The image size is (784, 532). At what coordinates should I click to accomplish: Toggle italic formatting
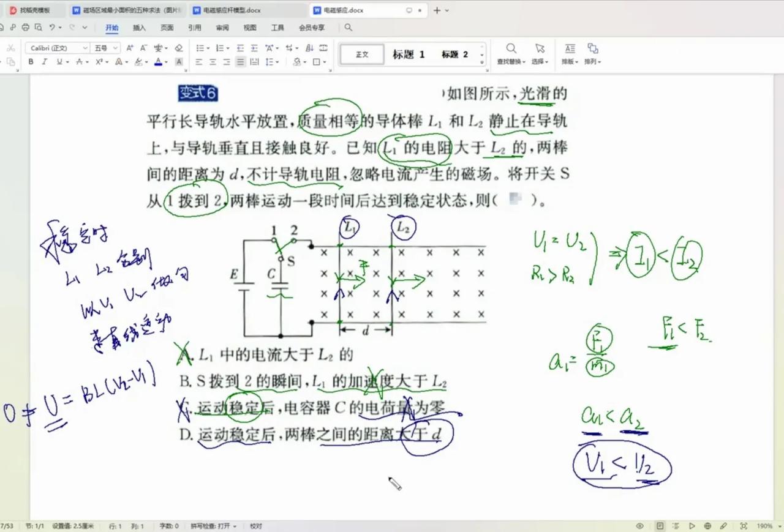pos(44,62)
